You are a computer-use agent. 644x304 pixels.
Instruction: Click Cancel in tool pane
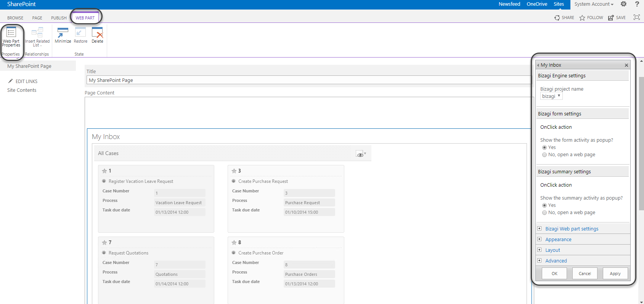[x=585, y=274]
